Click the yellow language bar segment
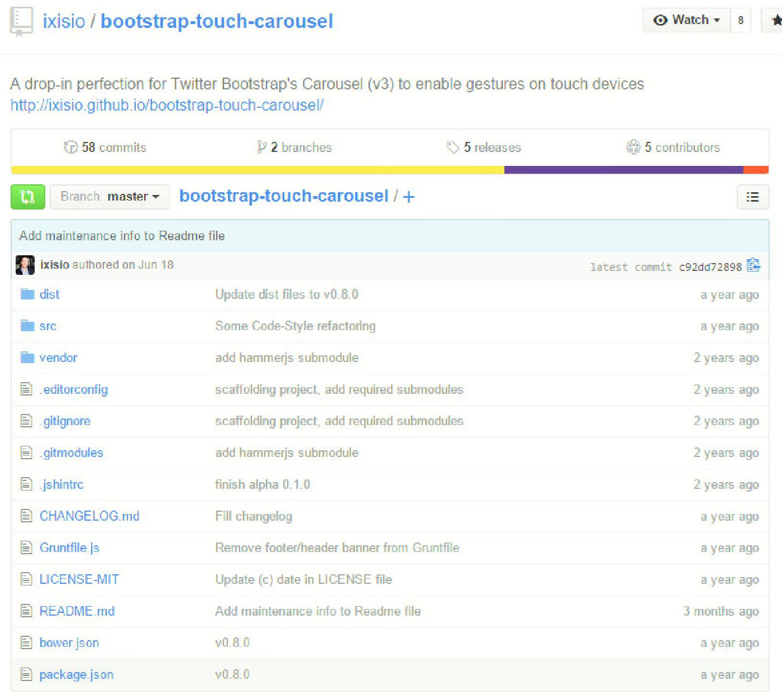The image size is (782, 700). pos(257,170)
